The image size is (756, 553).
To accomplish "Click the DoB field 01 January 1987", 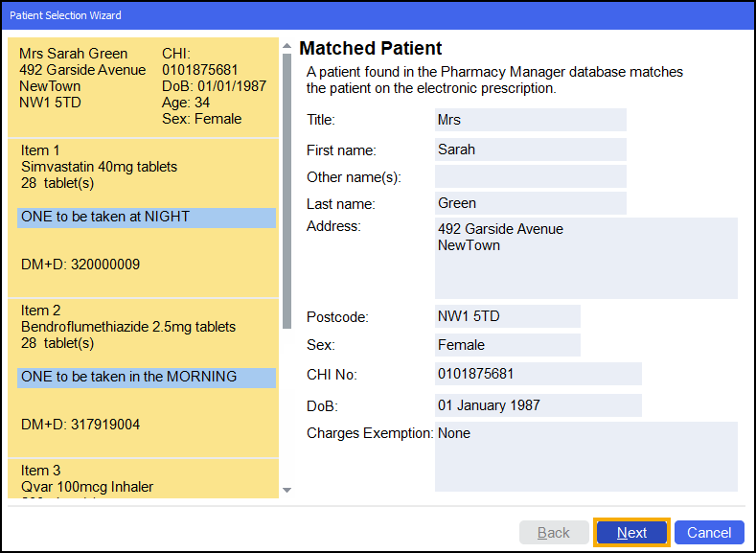I will 538,405.
